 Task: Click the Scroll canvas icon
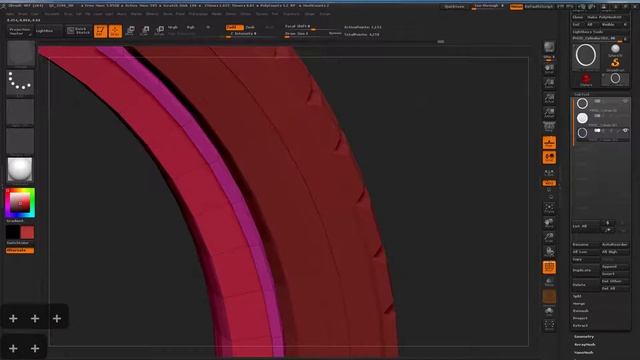[549, 69]
